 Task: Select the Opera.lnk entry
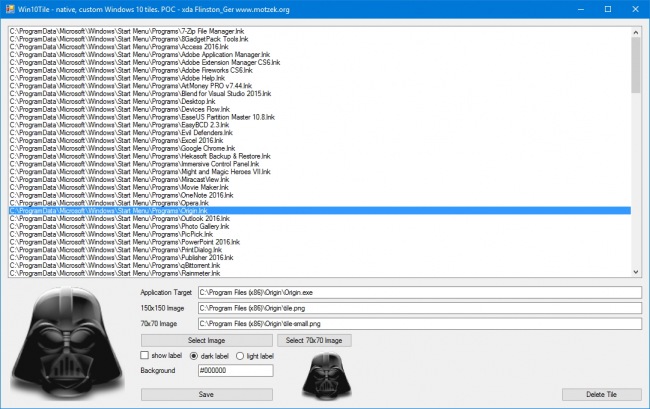[320, 203]
